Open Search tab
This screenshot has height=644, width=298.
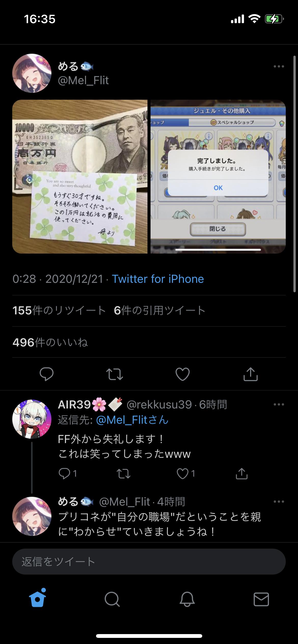tap(112, 599)
